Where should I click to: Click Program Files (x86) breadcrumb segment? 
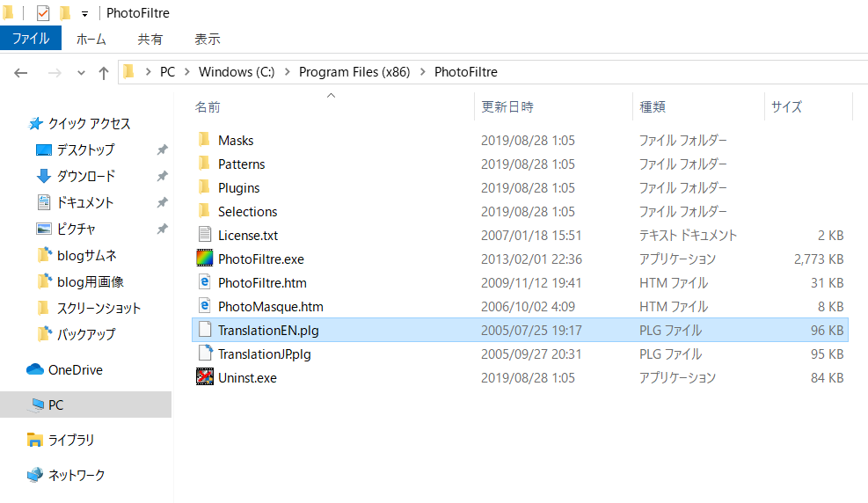pos(354,72)
